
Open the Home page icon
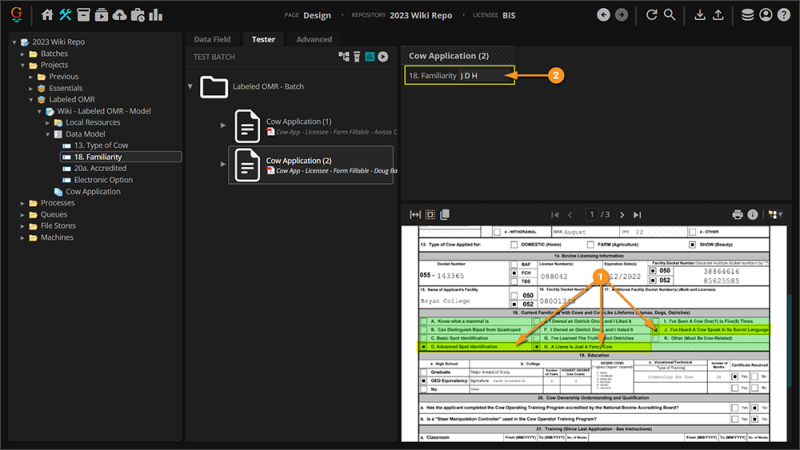[x=47, y=15]
